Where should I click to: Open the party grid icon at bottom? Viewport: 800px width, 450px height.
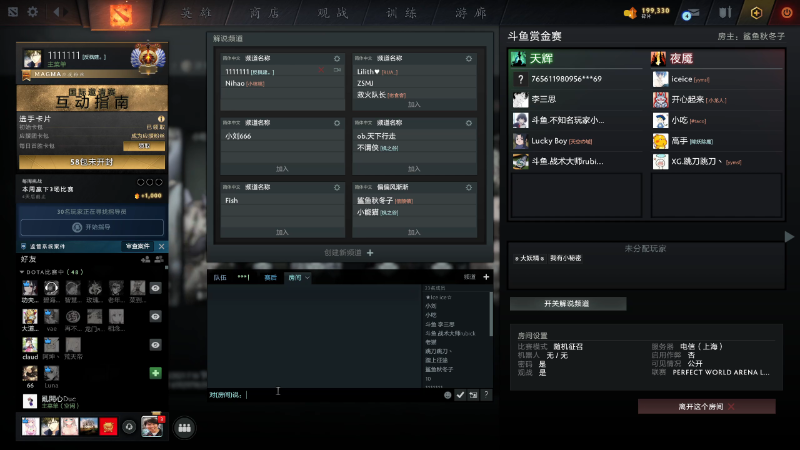[x=185, y=428]
